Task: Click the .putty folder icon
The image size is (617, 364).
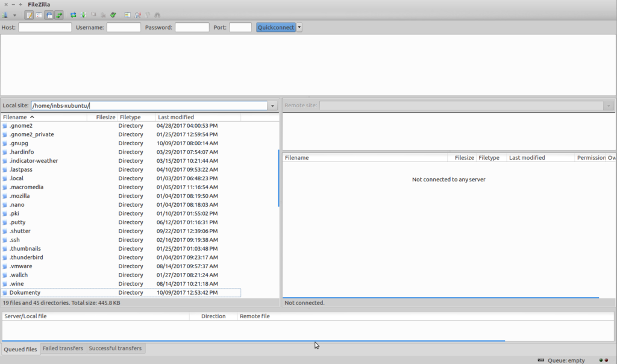Action: pyautogui.click(x=5, y=222)
